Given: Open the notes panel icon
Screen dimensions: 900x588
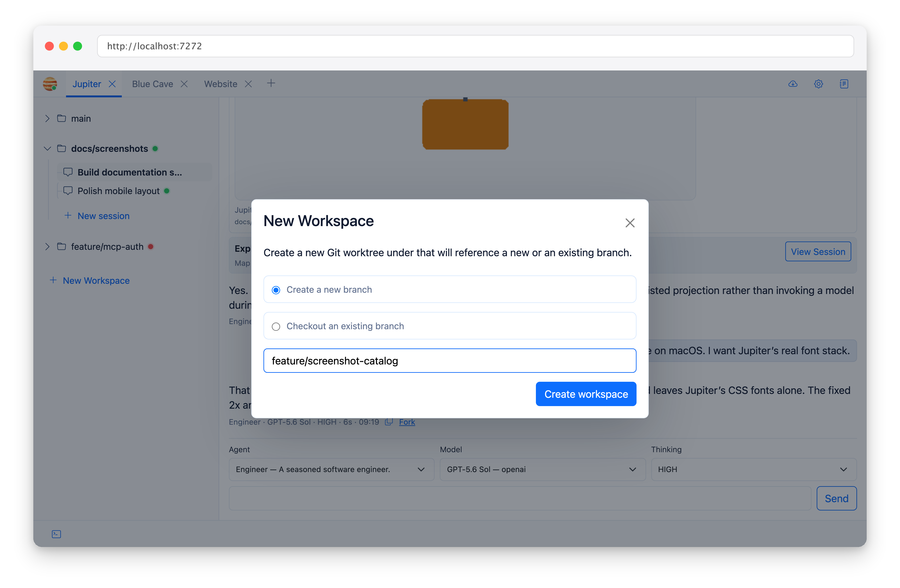Looking at the screenshot, I should (844, 84).
